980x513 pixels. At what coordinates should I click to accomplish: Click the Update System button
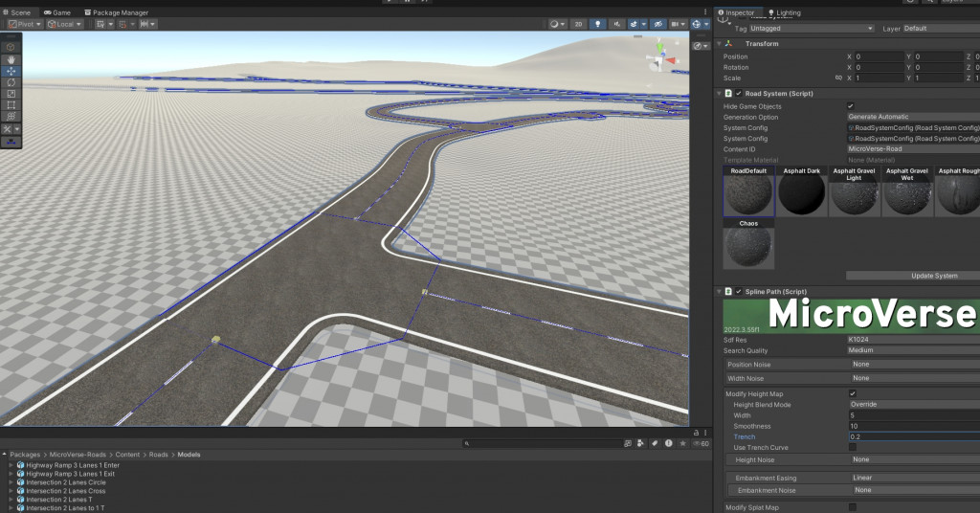[913, 276]
